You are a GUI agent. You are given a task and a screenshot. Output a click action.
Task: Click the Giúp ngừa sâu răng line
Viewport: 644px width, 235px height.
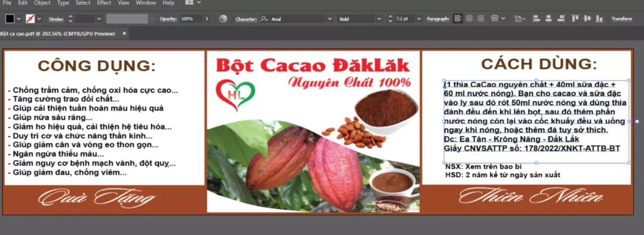[x=50, y=117]
